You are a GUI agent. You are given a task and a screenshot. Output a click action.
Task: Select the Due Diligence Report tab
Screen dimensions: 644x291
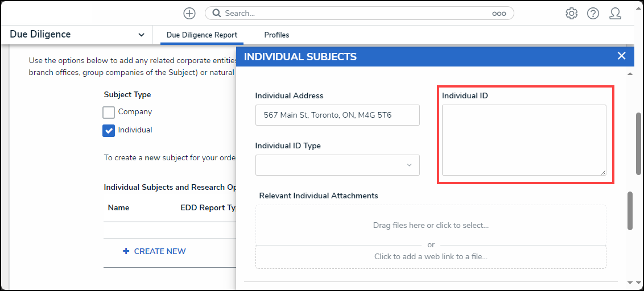[x=201, y=35]
